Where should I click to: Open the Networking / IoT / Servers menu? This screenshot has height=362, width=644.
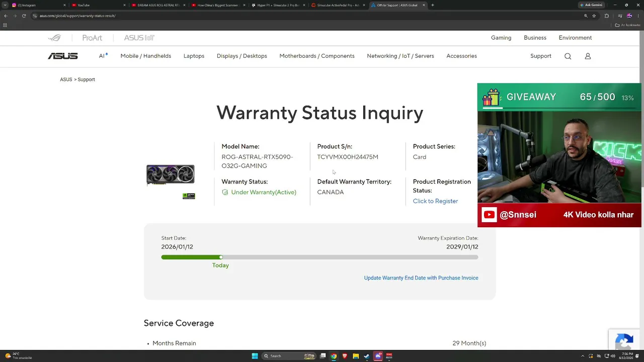point(400,56)
